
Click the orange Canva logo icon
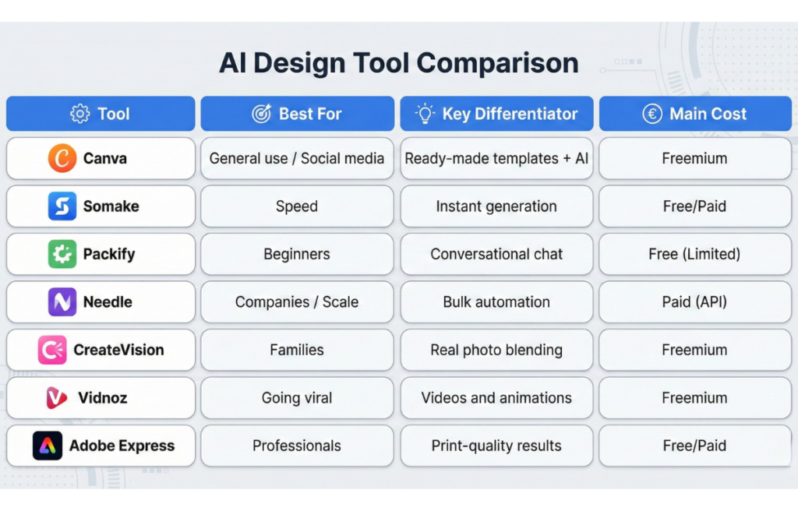[62, 158]
